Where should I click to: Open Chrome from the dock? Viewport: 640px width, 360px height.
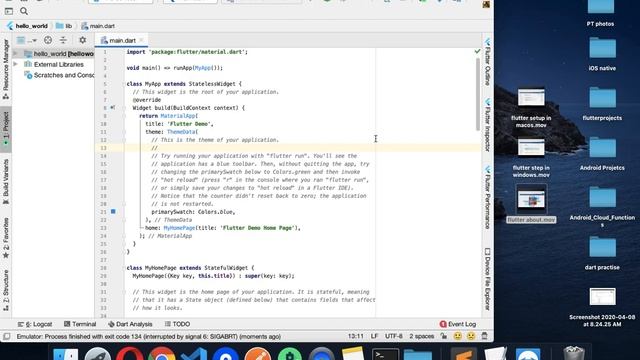(161, 354)
